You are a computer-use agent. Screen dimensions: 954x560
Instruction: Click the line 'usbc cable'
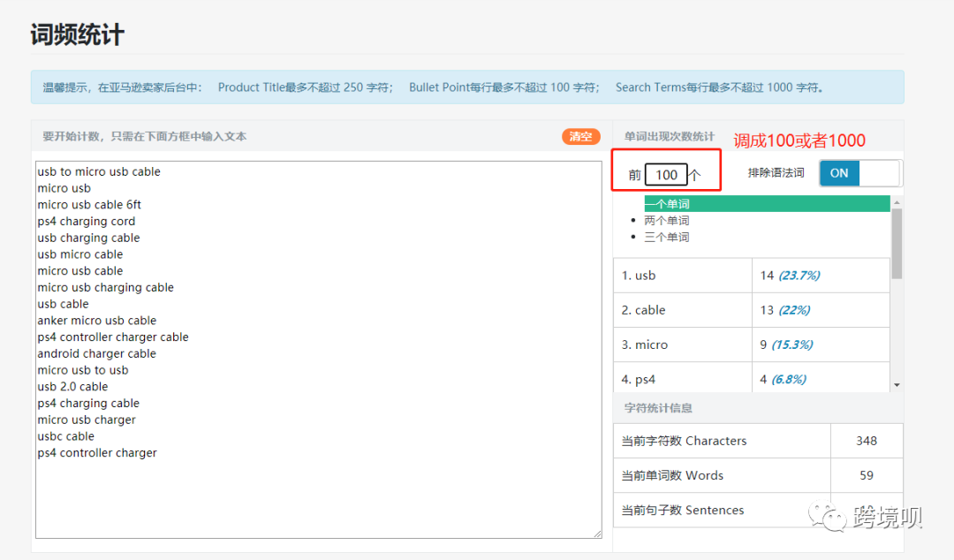(x=65, y=435)
